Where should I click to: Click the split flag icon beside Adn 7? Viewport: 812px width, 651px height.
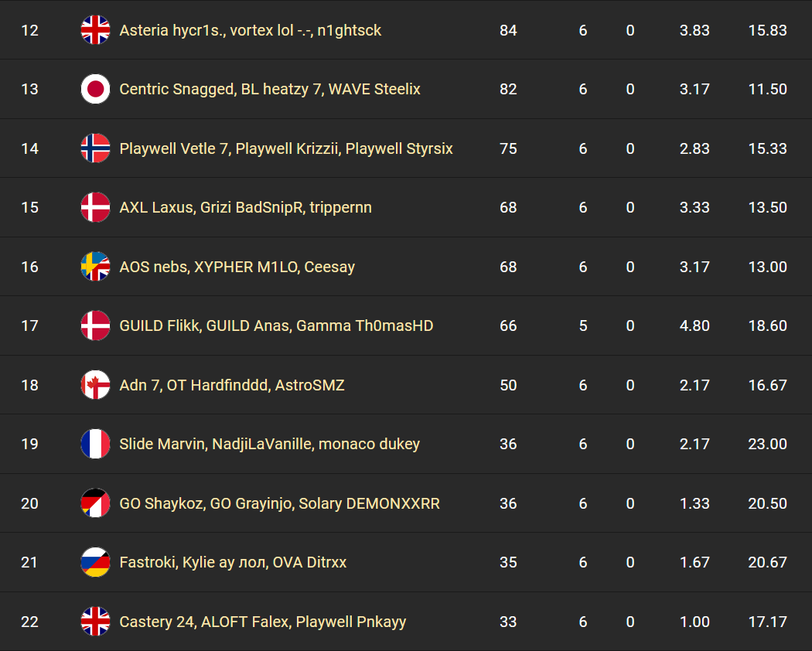point(95,385)
